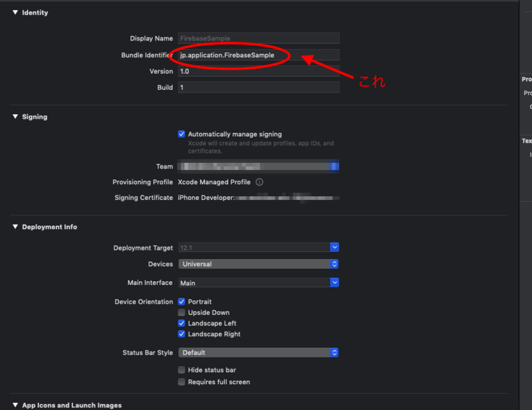Disable the Landscape Left checkbox

pos(182,323)
